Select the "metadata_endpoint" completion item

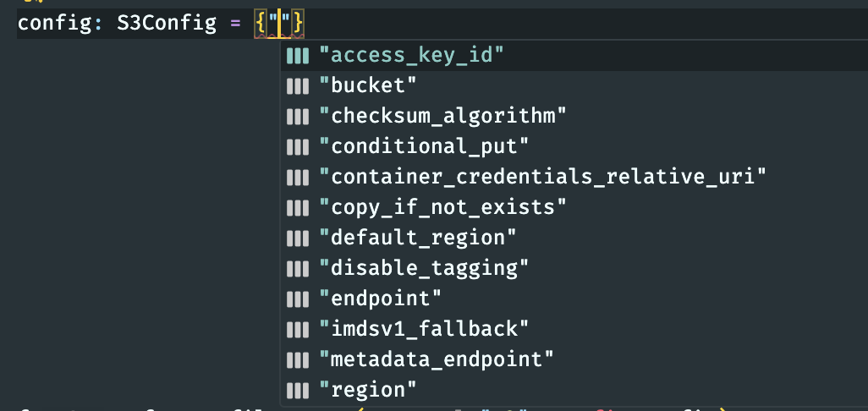click(x=437, y=359)
